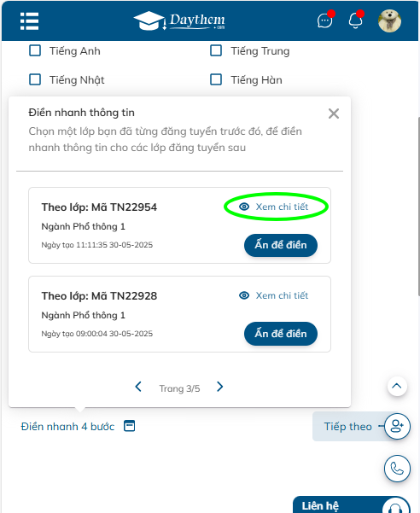
Task: Open the chat messages icon
Action: [324, 21]
